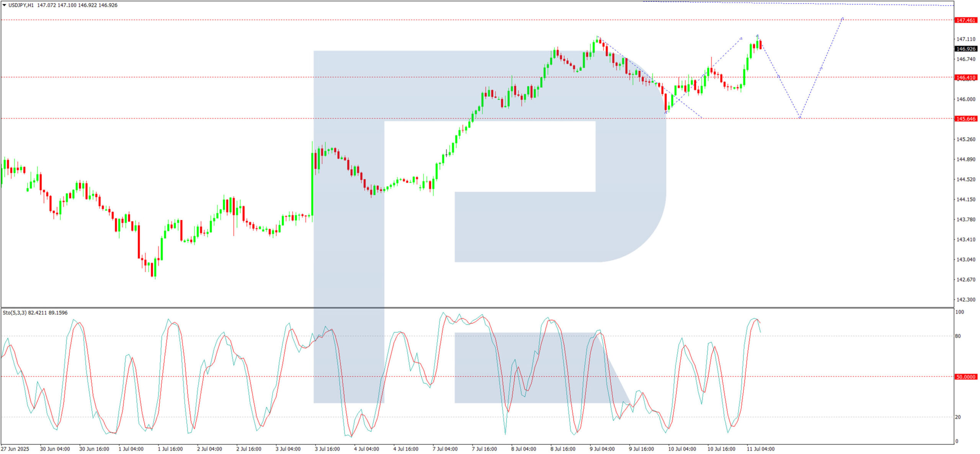This screenshot has width=980, height=454.
Task: Click the red 50.0000 stochastic level label
Action: (965, 377)
